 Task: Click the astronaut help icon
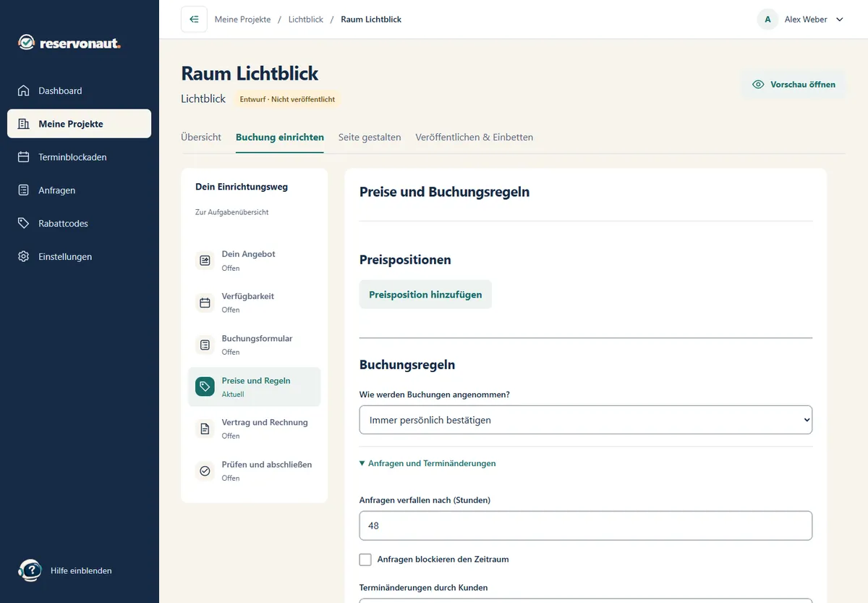coord(30,570)
